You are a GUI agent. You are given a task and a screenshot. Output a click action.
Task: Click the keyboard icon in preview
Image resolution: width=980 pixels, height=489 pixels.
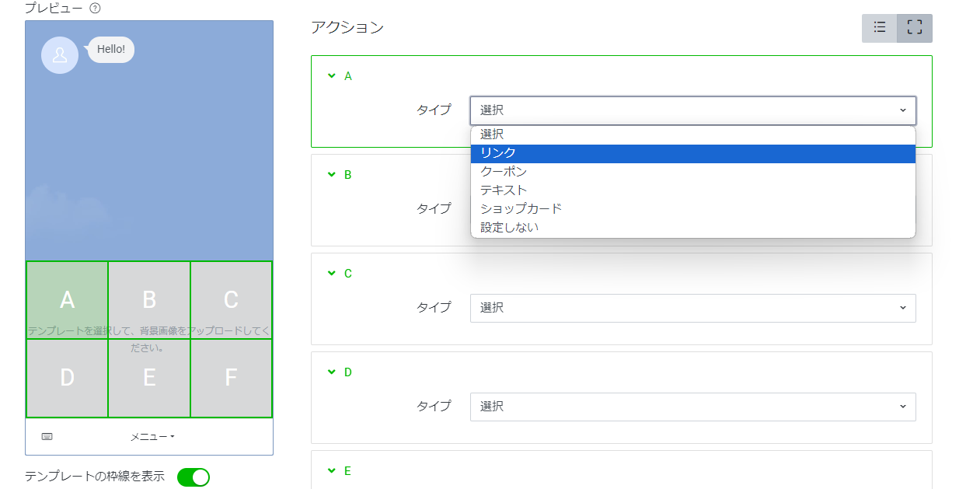click(47, 437)
